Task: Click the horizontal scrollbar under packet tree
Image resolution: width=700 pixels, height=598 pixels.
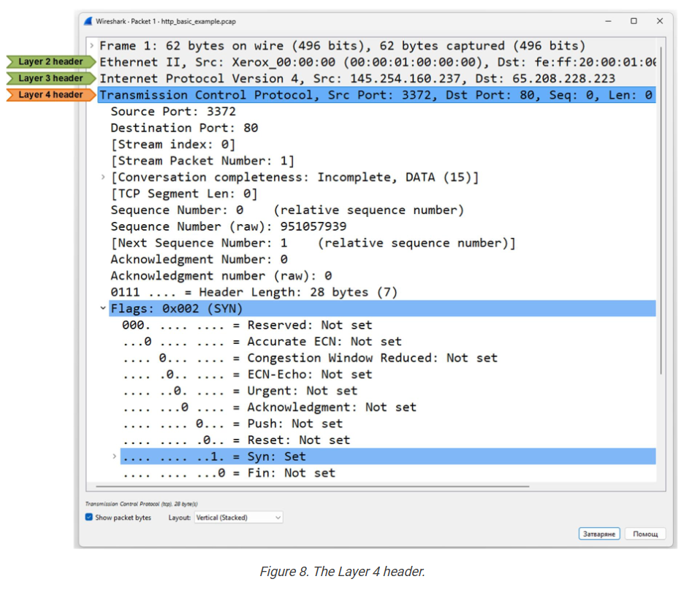Action: pyautogui.click(x=307, y=486)
